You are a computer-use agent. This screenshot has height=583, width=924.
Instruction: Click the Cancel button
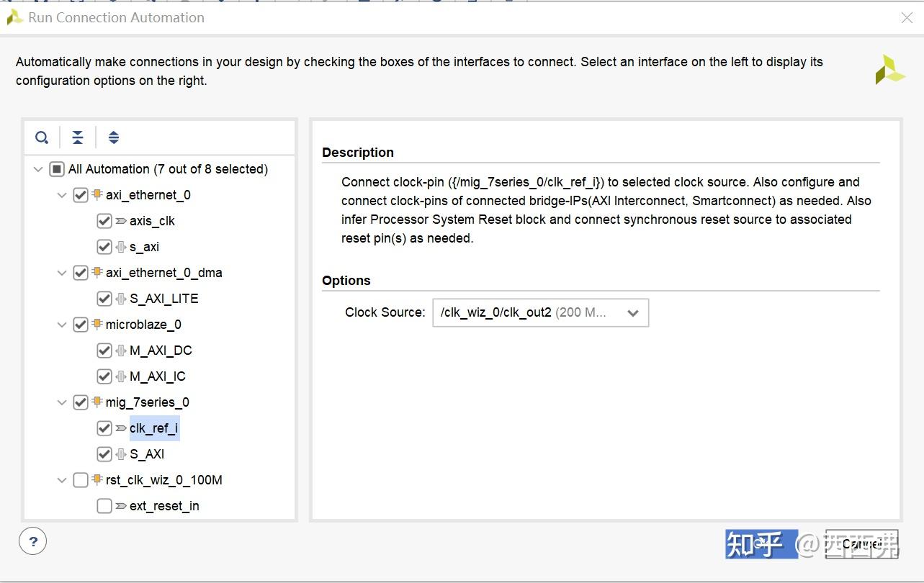point(861,544)
